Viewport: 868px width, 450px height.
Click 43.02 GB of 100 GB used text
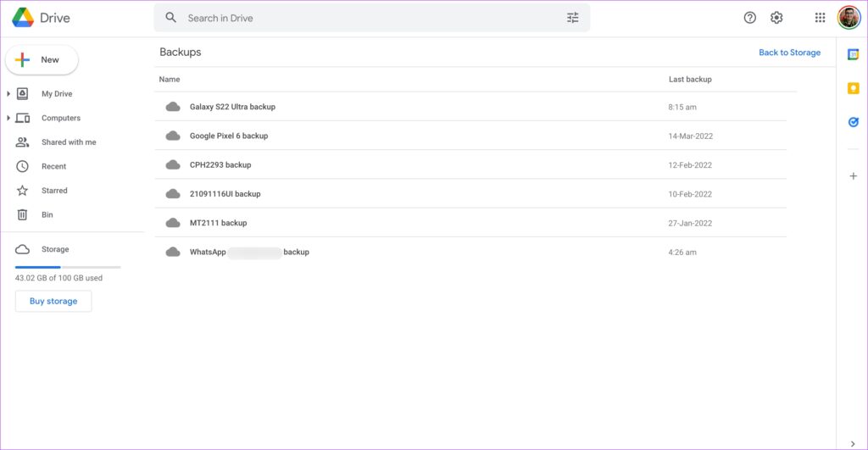pos(58,278)
